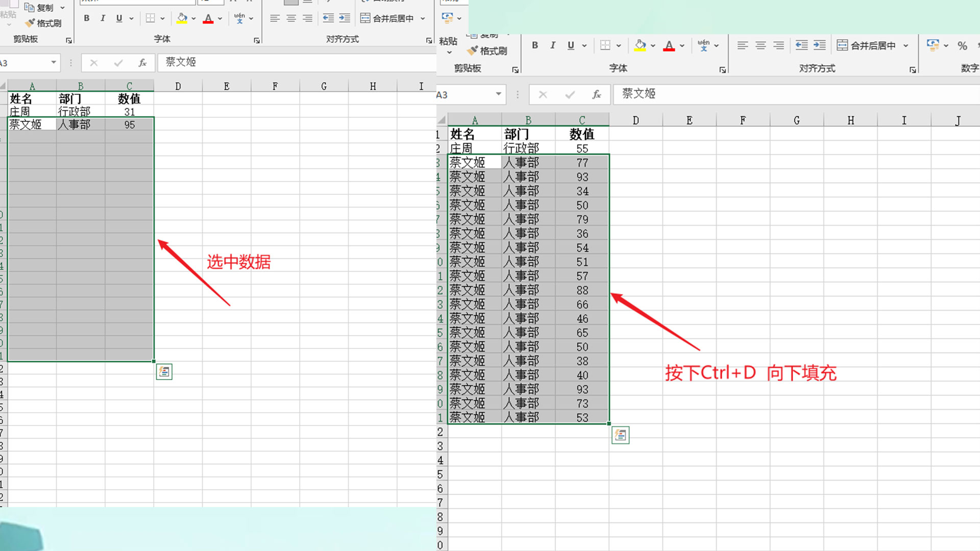Screen dimensions: 980x551
Task: Click cell 行政部 in the right window
Action: point(528,148)
